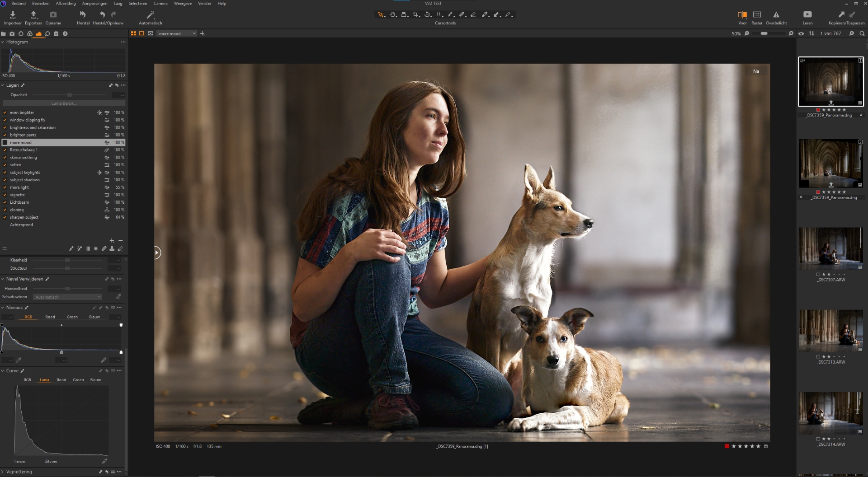Screen dimensions: 868x477
Task: Click the clone stamp mask tool
Action: point(112,248)
